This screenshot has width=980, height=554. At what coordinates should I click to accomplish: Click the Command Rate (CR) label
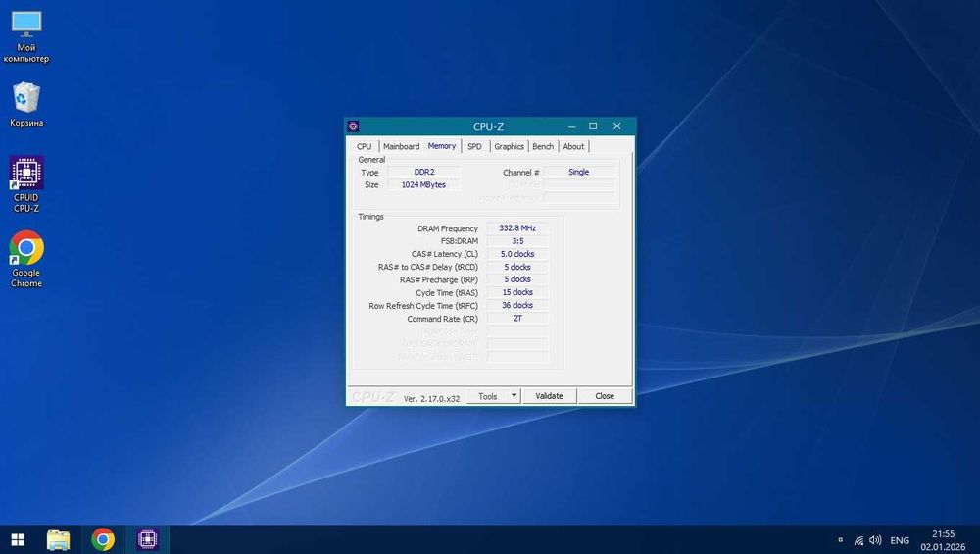tap(443, 319)
